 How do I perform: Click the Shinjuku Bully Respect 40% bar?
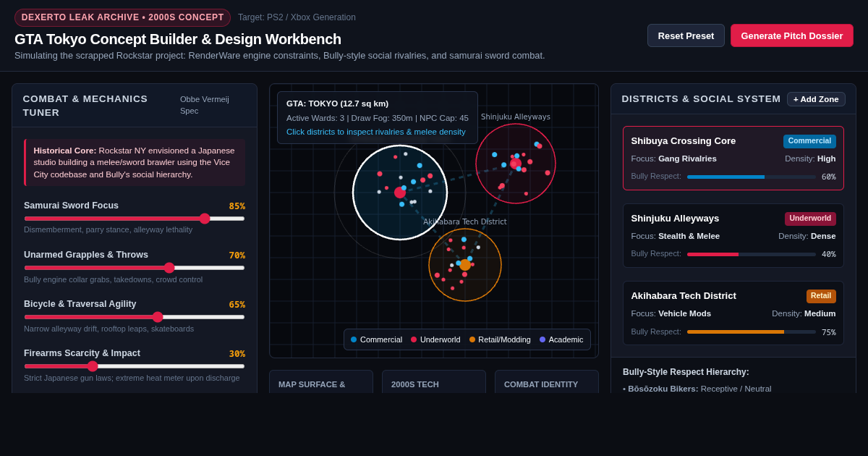pos(752,254)
